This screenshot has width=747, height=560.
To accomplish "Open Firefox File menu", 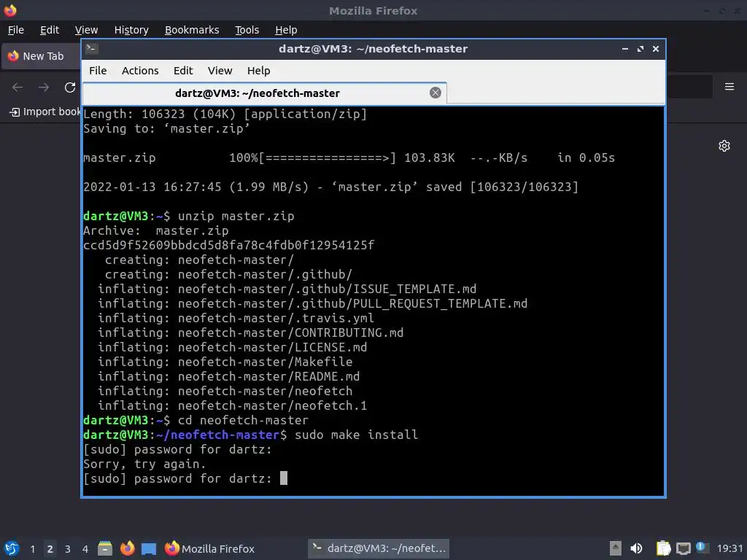I will [16, 30].
